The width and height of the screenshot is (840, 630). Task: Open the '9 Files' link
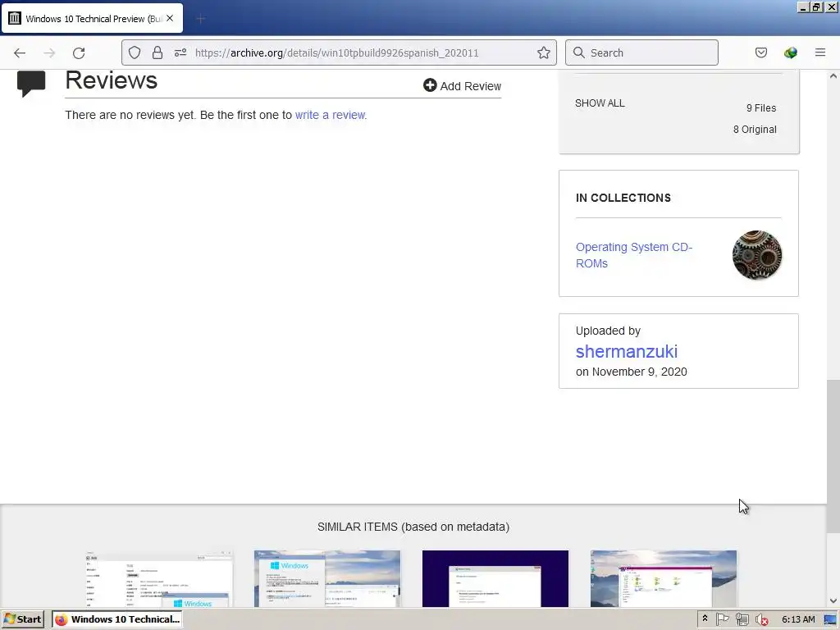[760, 107]
